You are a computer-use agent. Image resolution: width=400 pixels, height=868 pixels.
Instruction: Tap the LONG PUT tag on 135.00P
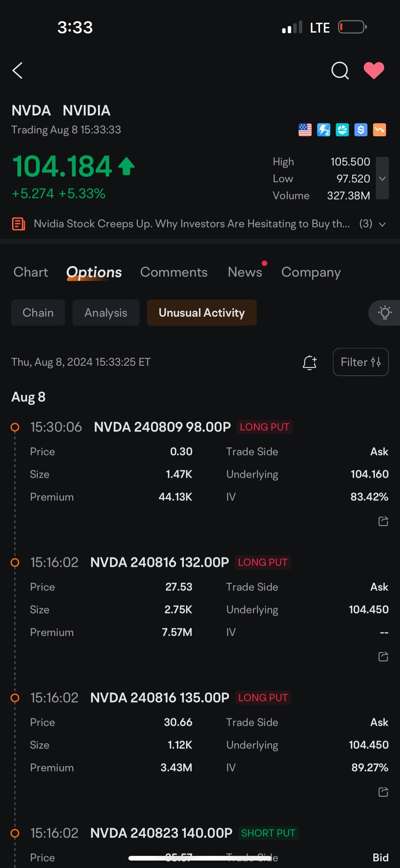[263, 698]
